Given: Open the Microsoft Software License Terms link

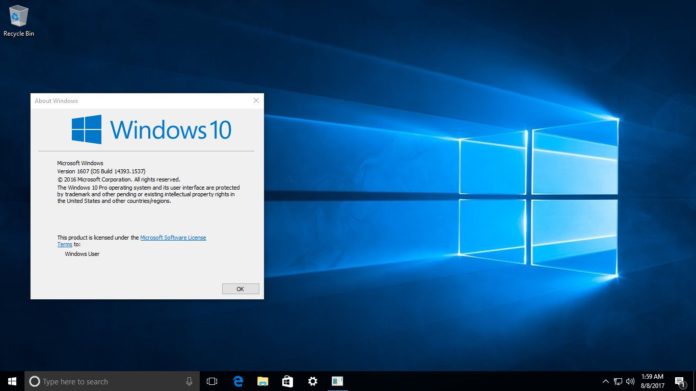Looking at the screenshot, I should [x=131, y=241].
